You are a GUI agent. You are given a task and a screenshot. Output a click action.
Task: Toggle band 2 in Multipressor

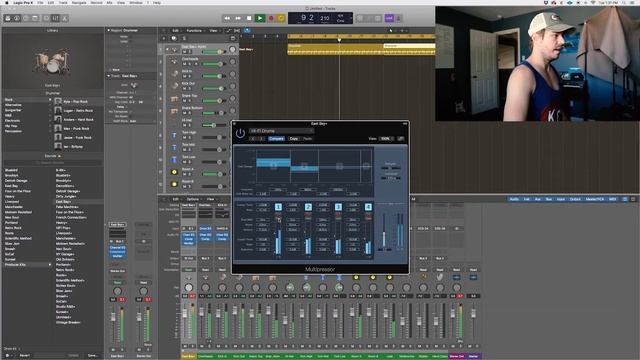[308, 207]
